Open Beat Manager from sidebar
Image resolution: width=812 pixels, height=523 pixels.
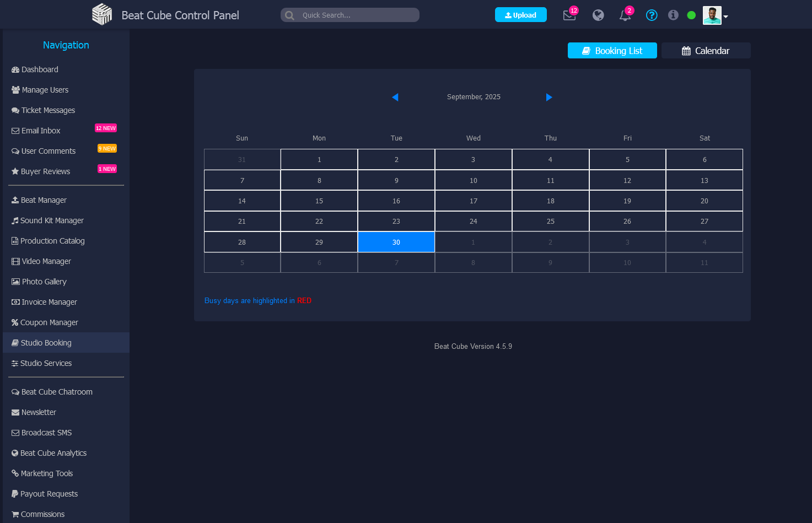point(44,200)
